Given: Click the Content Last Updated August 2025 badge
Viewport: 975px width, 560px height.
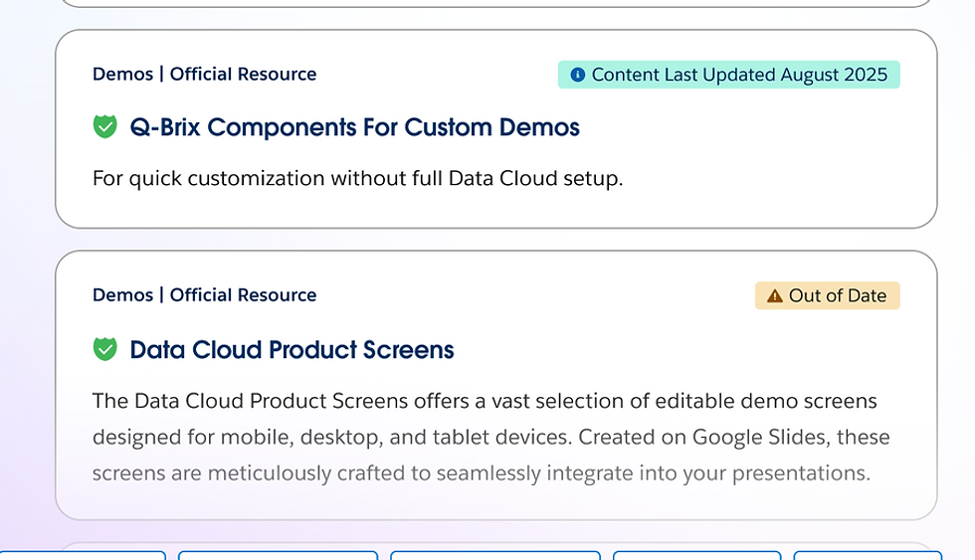Looking at the screenshot, I should pyautogui.click(x=728, y=75).
